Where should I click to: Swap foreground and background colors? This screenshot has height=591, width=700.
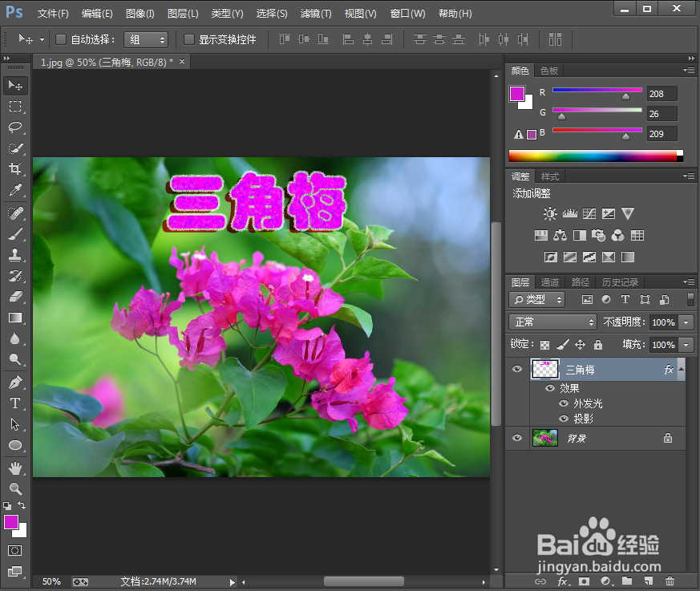(x=22, y=505)
